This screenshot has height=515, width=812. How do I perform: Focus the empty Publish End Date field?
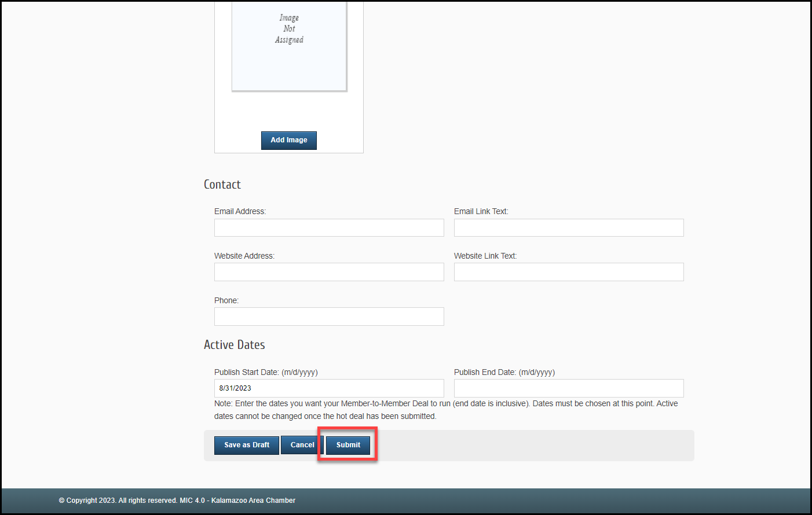point(568,388)
